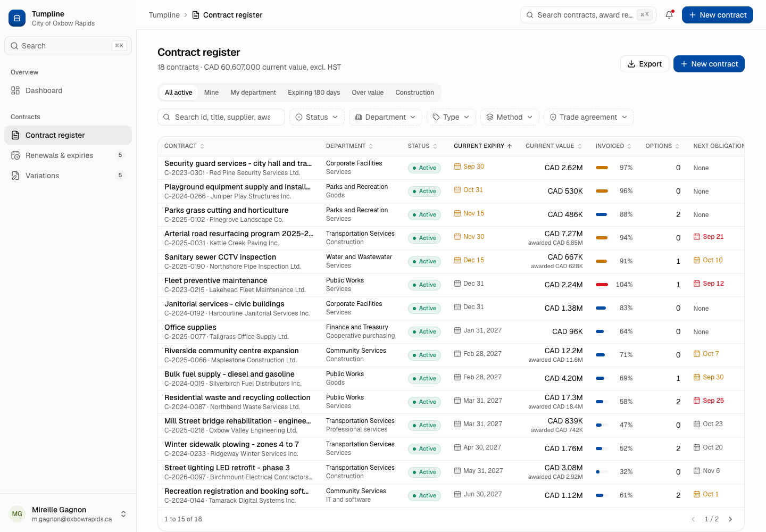Sort by the Current expiry column
The width and height of the screenshot is (766, 532).
pyautogui.click(x=482, y=146)
